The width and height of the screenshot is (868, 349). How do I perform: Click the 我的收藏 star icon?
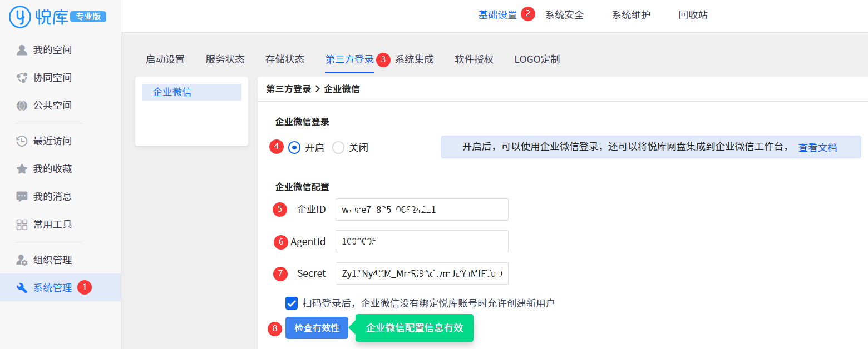pos(22,169)
